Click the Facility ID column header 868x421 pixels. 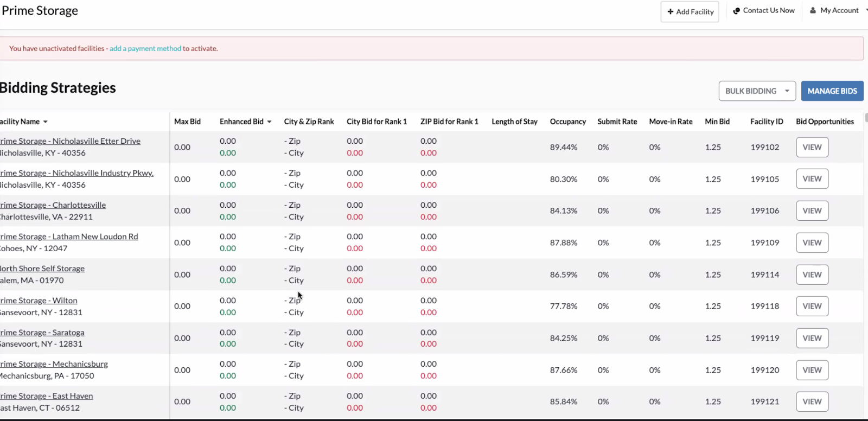pyautogui.click(x=767, y=122)
